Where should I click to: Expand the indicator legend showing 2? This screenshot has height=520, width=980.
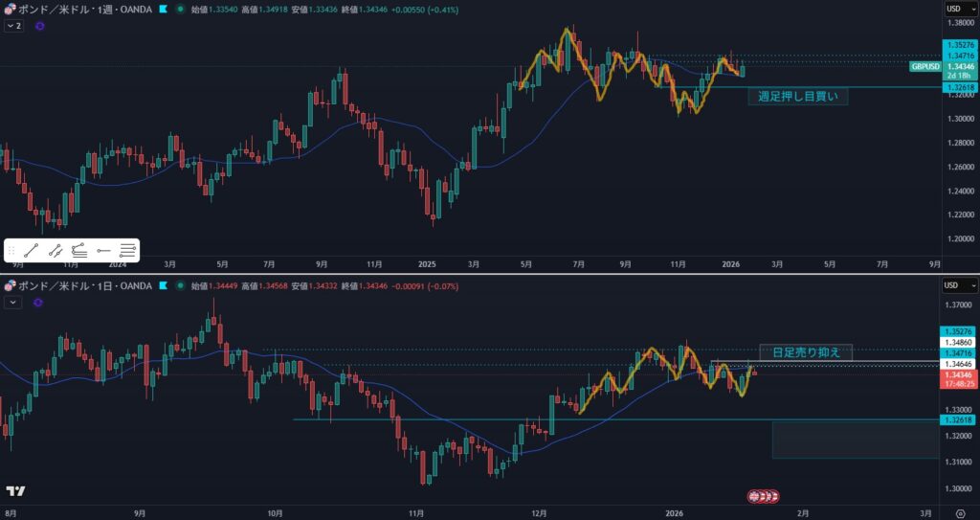13,26
